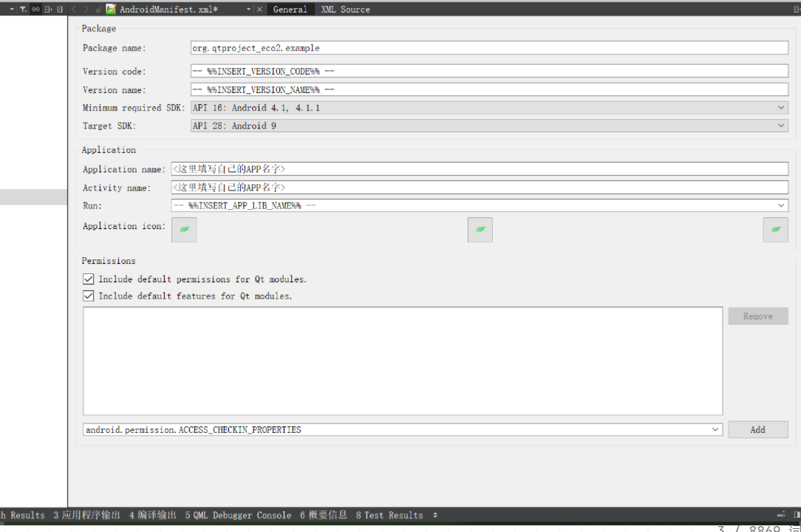Go forward with the right navigation arrow
The height and width of the screenshot is (532, 801).
pyautogui.click(x=86, y=10)
